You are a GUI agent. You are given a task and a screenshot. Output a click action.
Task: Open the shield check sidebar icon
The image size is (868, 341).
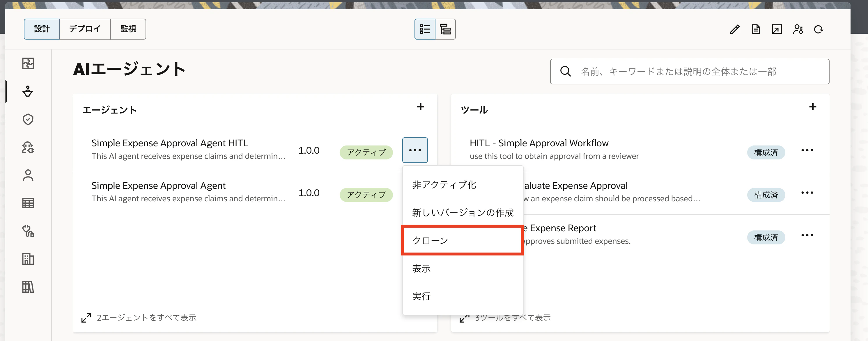click(28, 119)
